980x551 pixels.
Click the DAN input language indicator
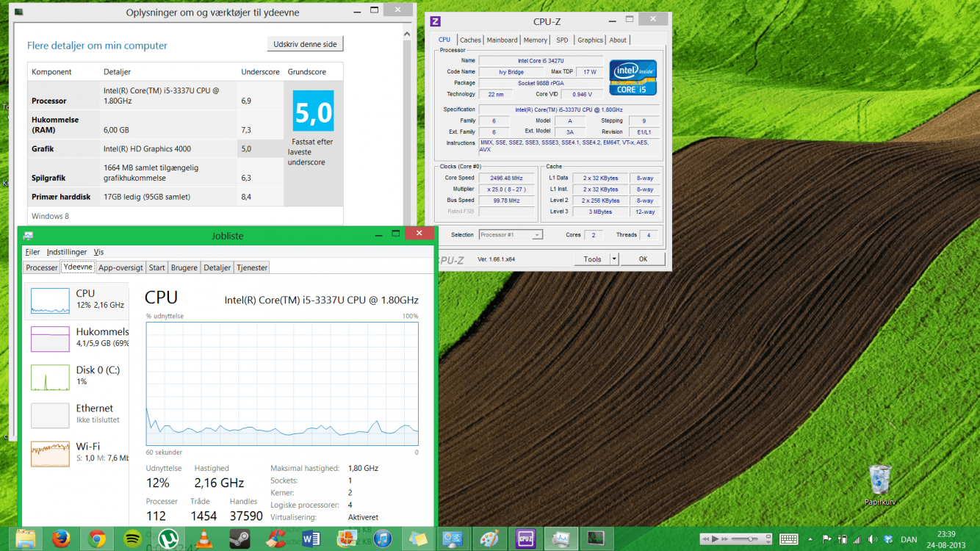point(909,539)
